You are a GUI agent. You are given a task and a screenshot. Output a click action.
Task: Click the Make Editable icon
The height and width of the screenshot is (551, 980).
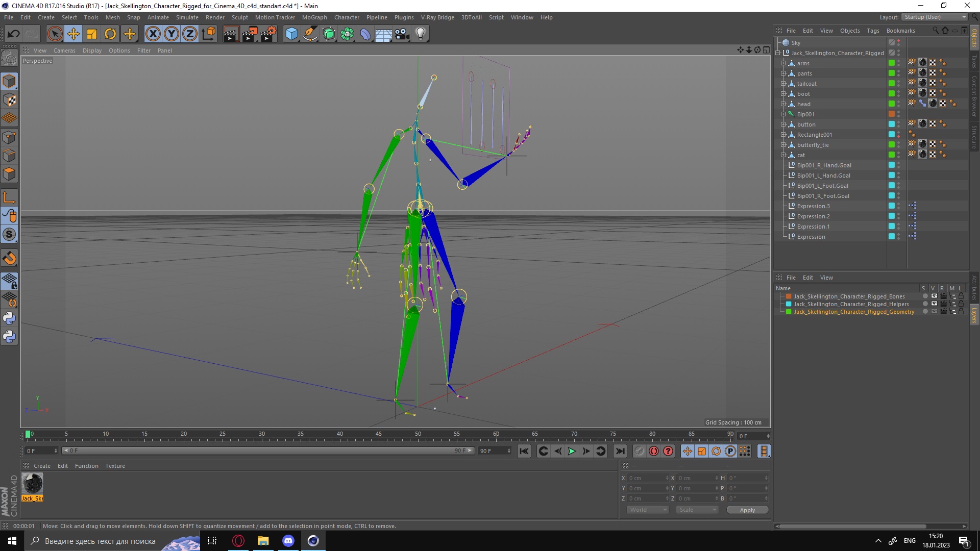point(9,58)
